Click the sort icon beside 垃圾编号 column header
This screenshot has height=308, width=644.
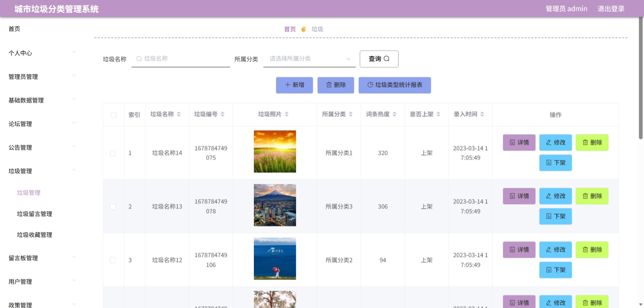coord(222,114)
